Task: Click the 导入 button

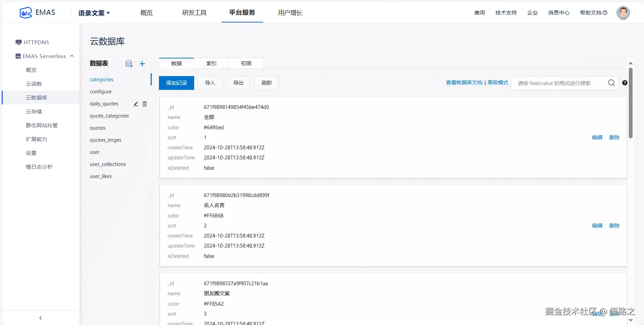Action: coord(210,83)
